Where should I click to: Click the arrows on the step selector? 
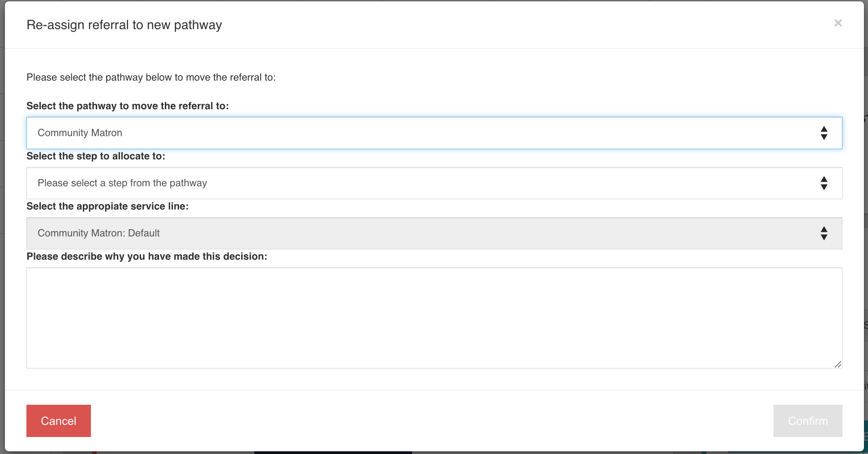824,183
